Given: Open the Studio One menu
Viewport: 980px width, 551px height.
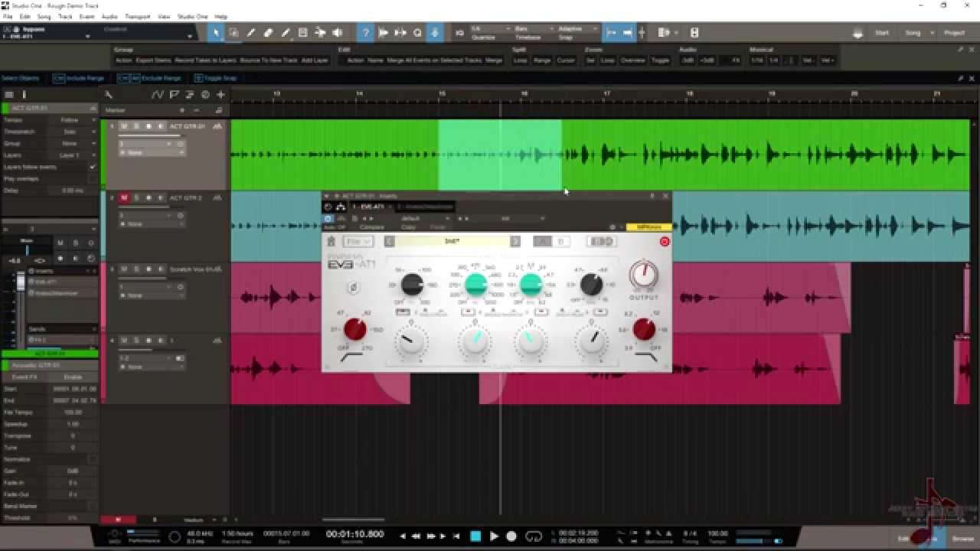Looking at the screenshot, I should (x=192, y=16).
